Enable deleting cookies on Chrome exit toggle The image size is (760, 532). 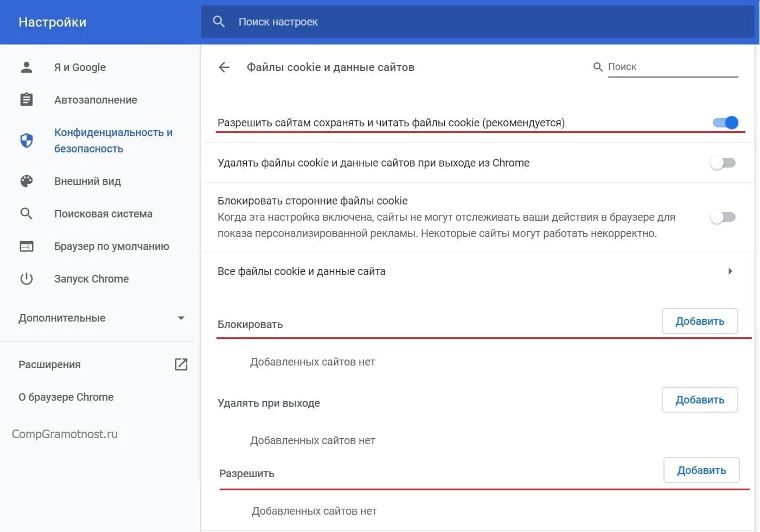pyautogui.click(x=723, y=163)
